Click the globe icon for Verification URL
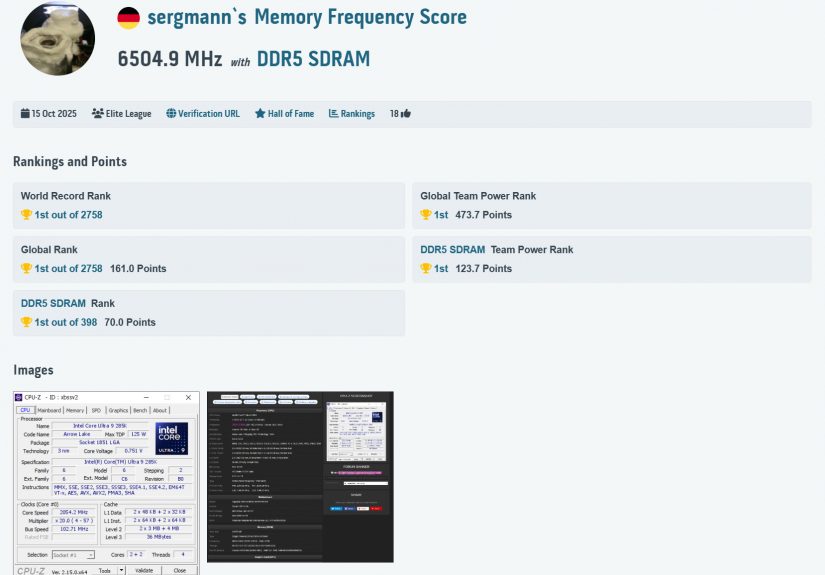This screenshot has width=825, height=575. [x=171, y=114]
